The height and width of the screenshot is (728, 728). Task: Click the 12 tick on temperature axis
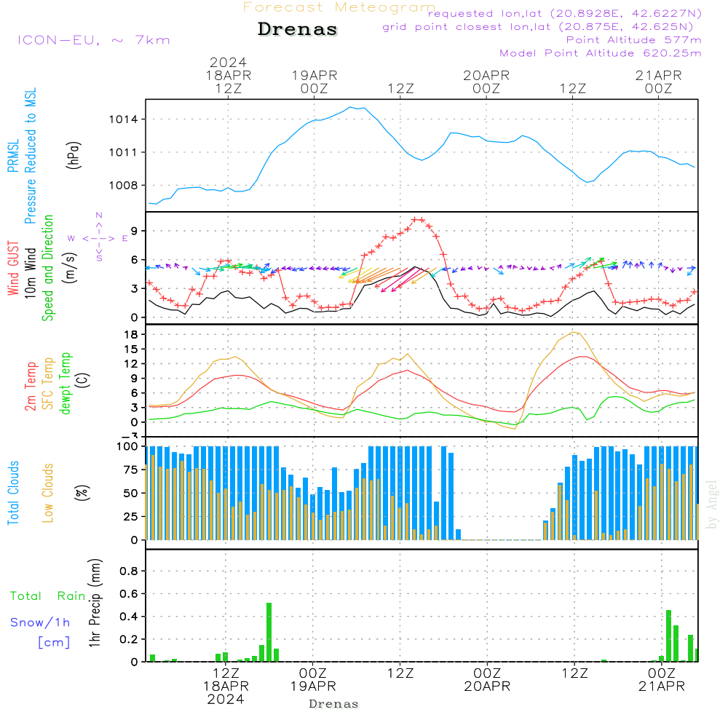click(131, 363)
